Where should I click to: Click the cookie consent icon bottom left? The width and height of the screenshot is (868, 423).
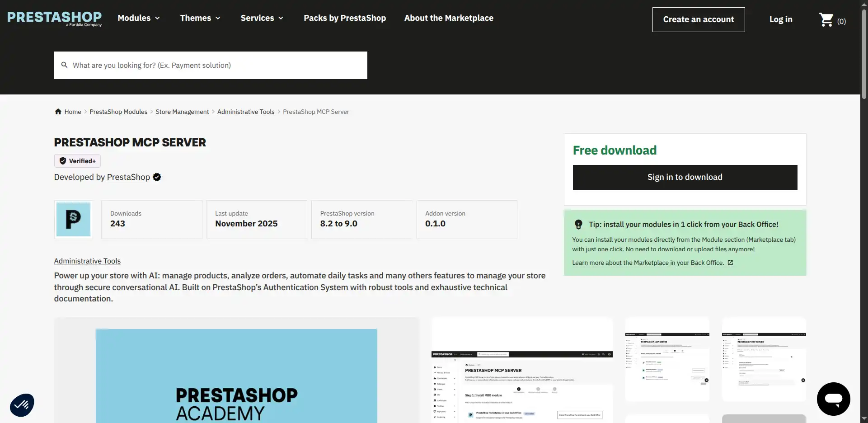[21, 404]
